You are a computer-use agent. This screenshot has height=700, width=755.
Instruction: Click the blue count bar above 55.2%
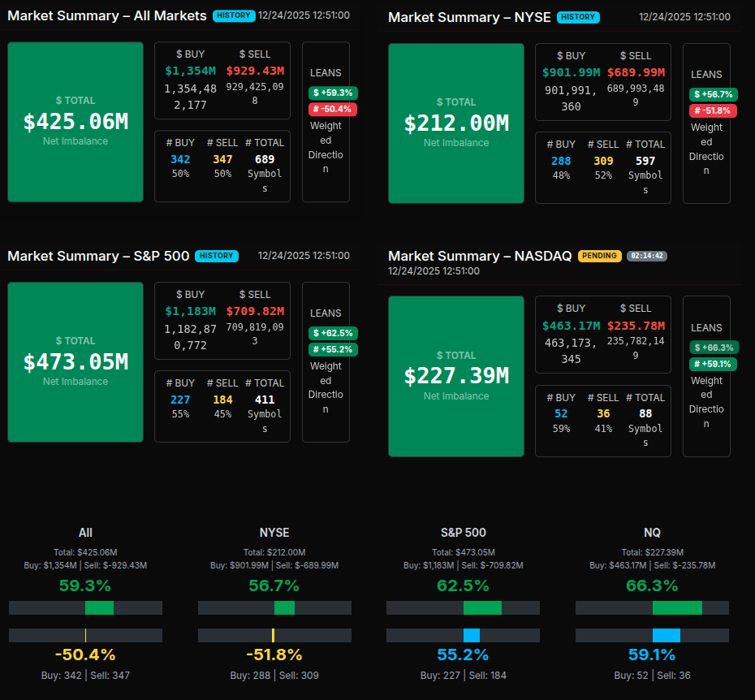pos(472,635)
